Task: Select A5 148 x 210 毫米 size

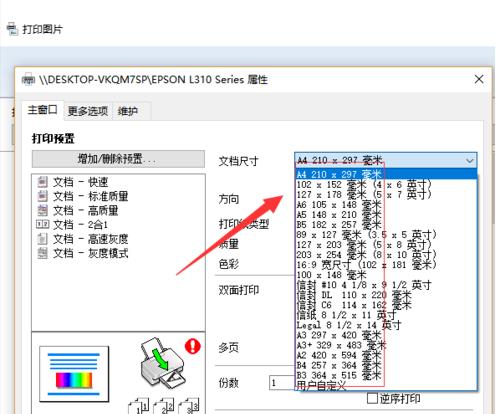Action: coord(386,214)
